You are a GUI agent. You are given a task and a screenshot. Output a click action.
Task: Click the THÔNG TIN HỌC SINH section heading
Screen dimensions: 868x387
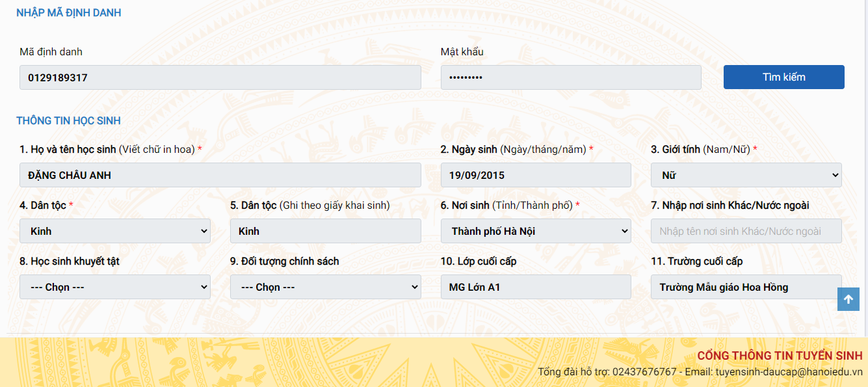[x=68, y=120]
